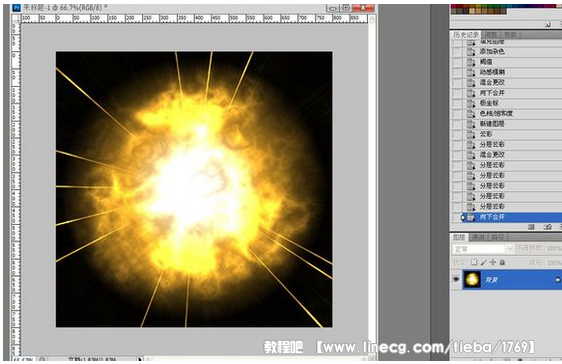Image resolution: width=562 pixels, height=364 pixels.
Task: Click the 背景 layer thumbnail
Action: point(472,279)
